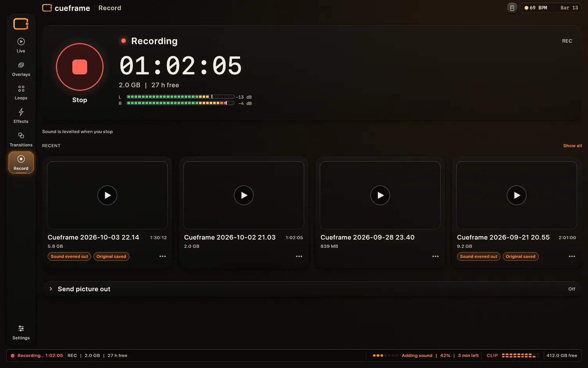The image size is (588, 368).
Task: Click the device icon beside 69 BPM
Action: (512, 8)
